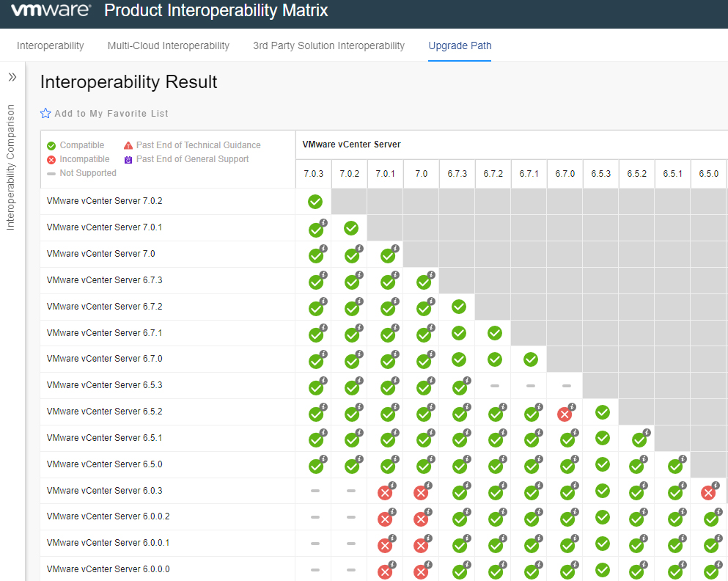The height and width of the screenshot is (581, 728).
Task: Click the not-supported dash for 6.0.3 to 7.0.3
Action: click(x=315, y=491)
